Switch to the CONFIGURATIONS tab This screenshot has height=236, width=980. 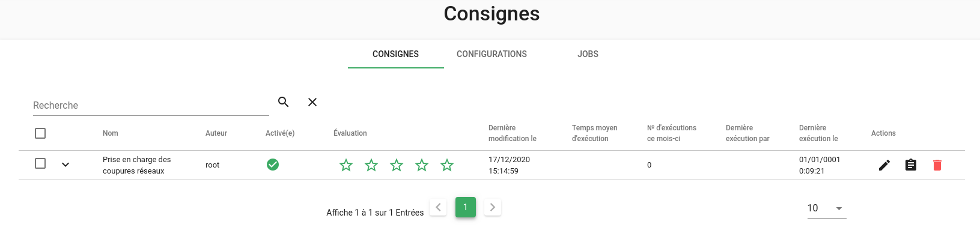pyautogui.click(x=492, y=54)
